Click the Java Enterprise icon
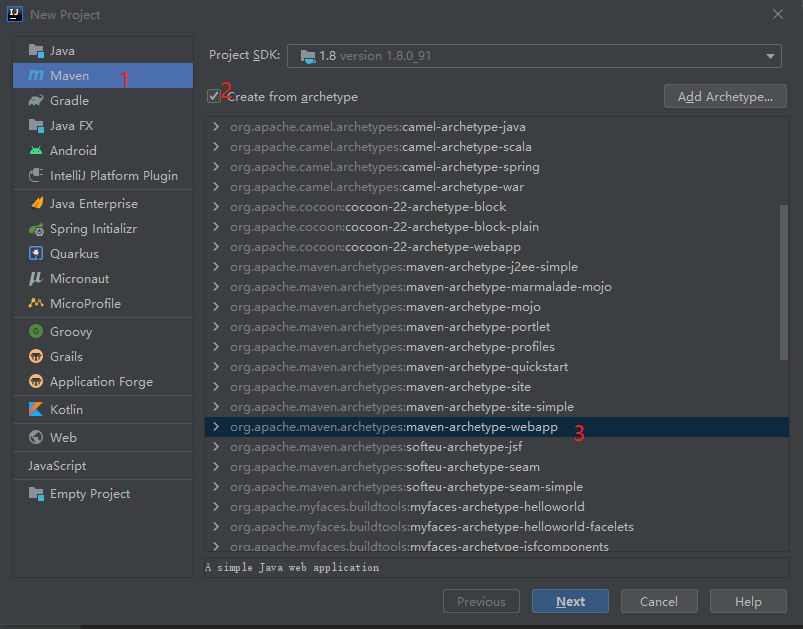 36,203
